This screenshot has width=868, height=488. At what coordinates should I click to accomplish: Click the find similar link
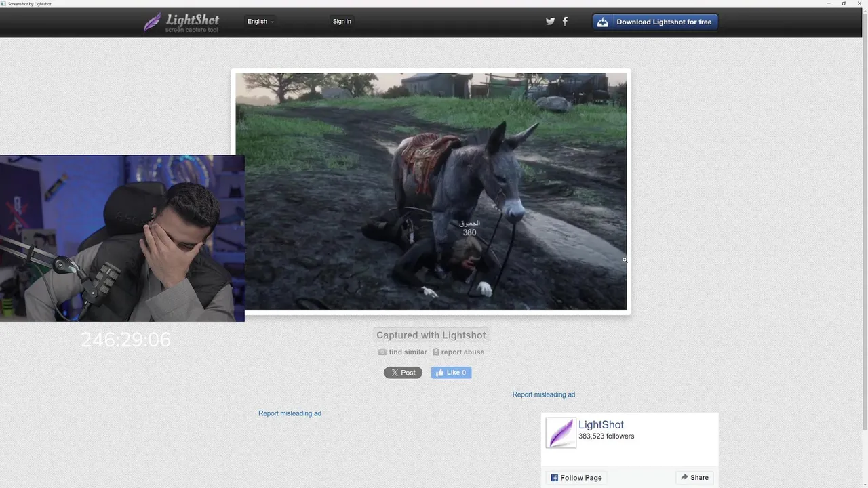[x=403, y=352]
